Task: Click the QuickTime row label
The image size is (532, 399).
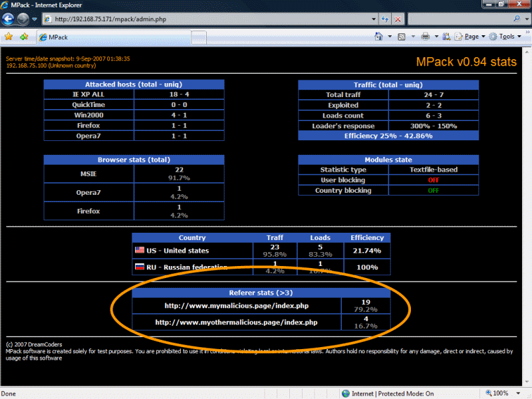Action: (x=88, y=105)
